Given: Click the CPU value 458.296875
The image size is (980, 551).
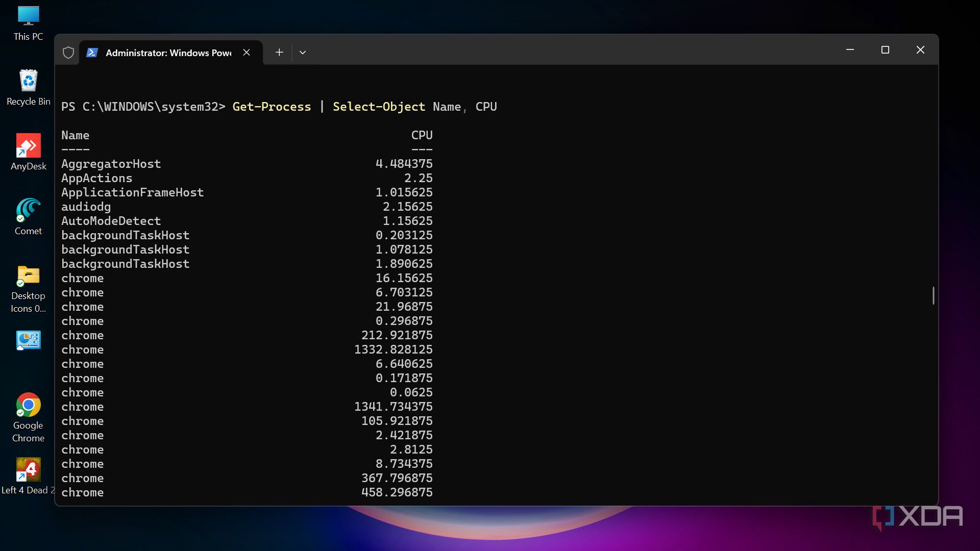Looking at the screenshot, I should 397,492.
